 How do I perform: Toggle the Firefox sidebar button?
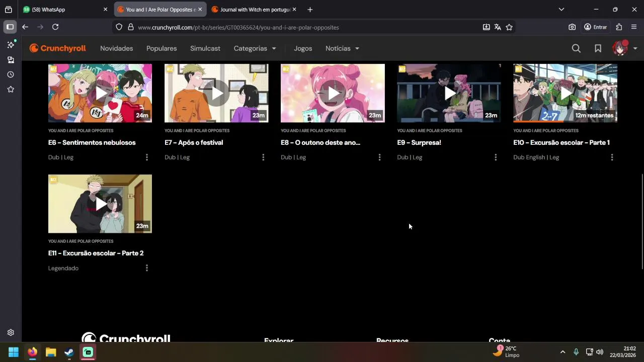[x=10, y=27]
